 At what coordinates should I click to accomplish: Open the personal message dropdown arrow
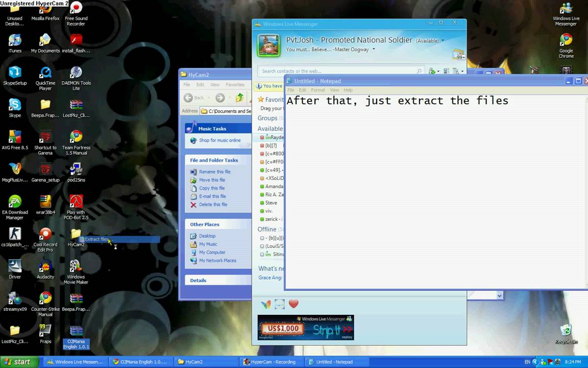374,49
